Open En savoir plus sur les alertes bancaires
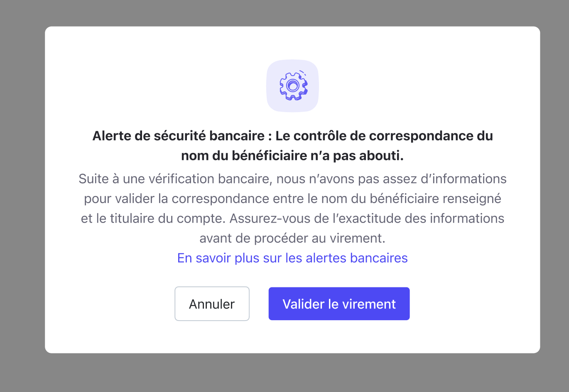The image size is (569, 392). [292, 258]
